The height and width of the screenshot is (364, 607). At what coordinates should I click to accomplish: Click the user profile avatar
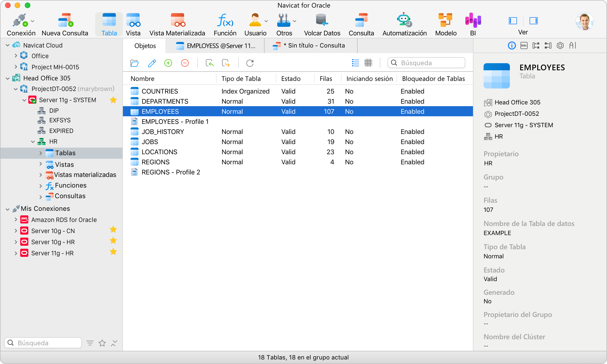pos(584,21)
